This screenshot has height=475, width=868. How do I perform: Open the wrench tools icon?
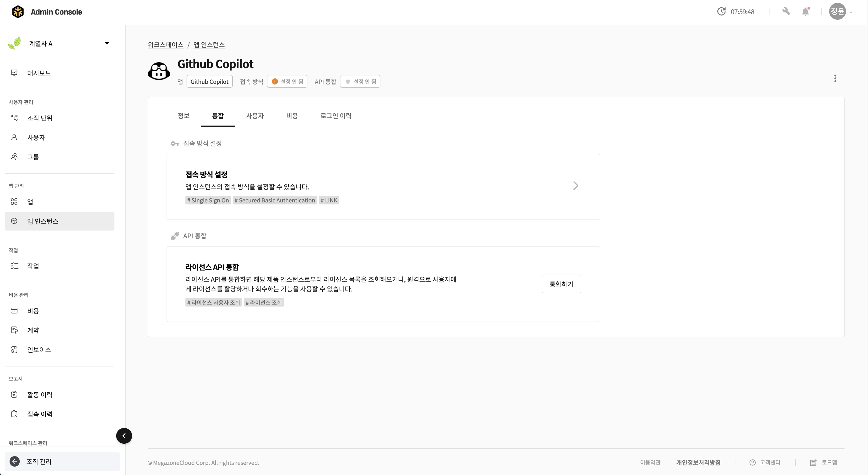[786, 12]
